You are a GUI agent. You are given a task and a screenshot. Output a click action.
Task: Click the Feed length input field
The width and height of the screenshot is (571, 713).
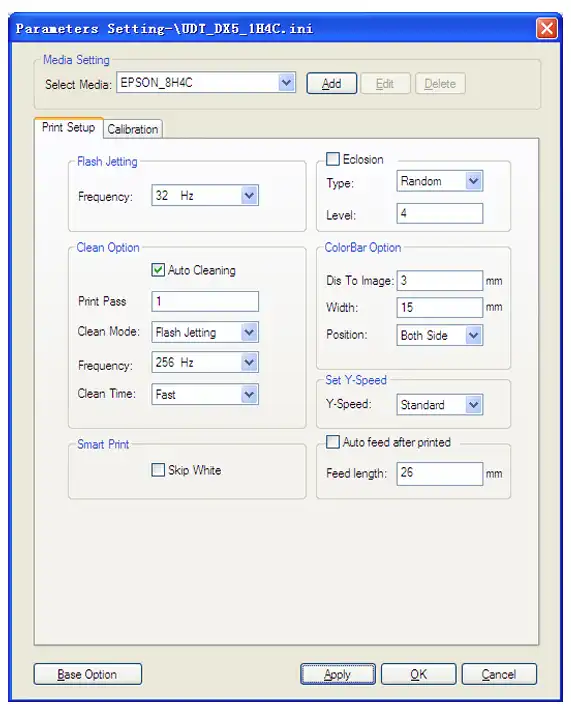[x=440, y=474]
